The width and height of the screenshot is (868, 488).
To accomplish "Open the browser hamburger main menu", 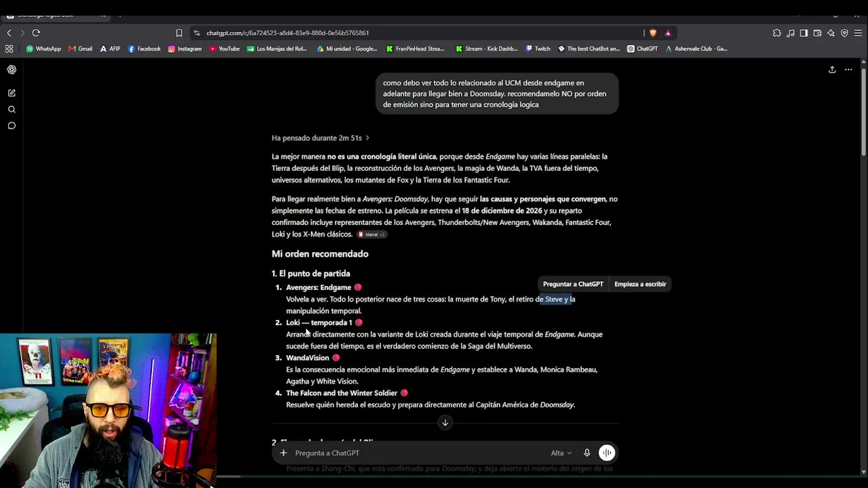I will coord(859,33).
